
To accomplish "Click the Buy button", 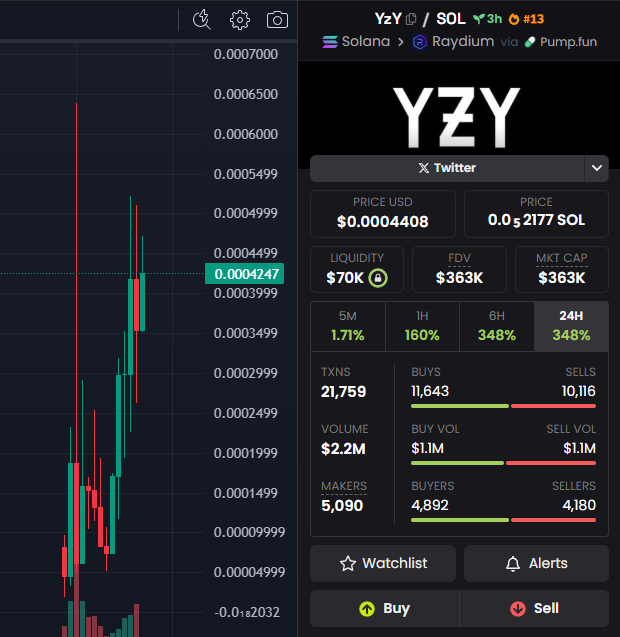I will [x=385, y=609].
